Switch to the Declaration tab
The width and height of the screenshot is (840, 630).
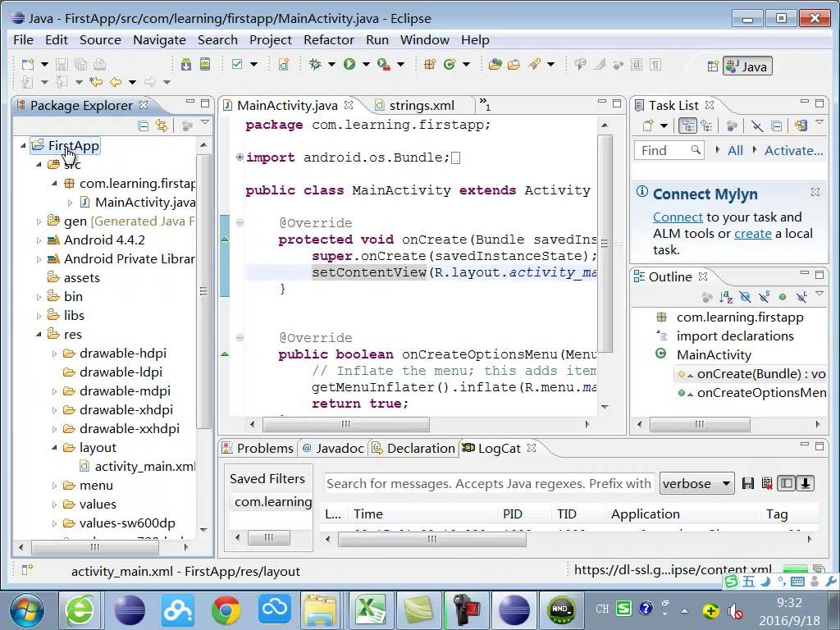pyautogui.click(x=413, y=449)
